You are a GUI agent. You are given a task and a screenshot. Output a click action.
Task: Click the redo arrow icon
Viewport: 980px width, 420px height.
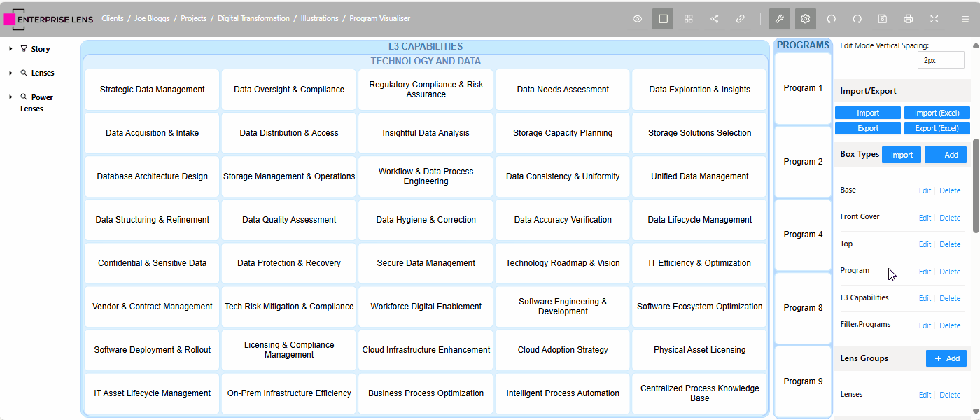857,19
